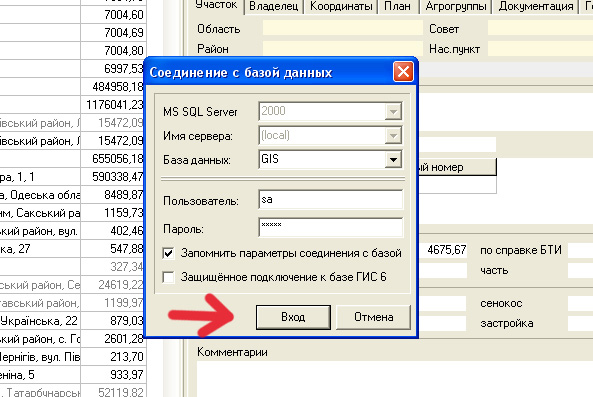593x397 pixels.
Task: Select the Участок tab
Action: click(216, 6)
